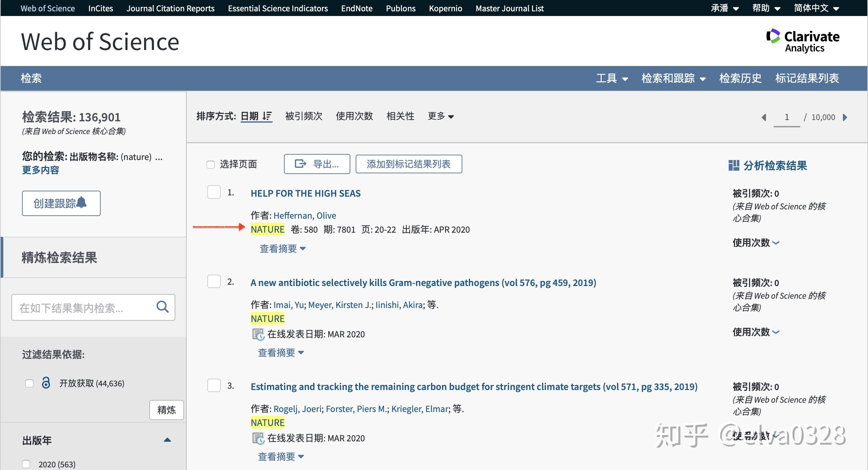The width and height of the screenshot is (868, 470).
Task: Open Publons in the top navigation
Action: 400,8
